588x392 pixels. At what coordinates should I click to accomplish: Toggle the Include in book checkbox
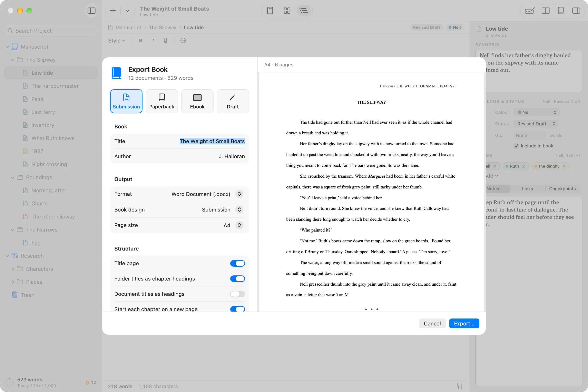pos(516,146)
